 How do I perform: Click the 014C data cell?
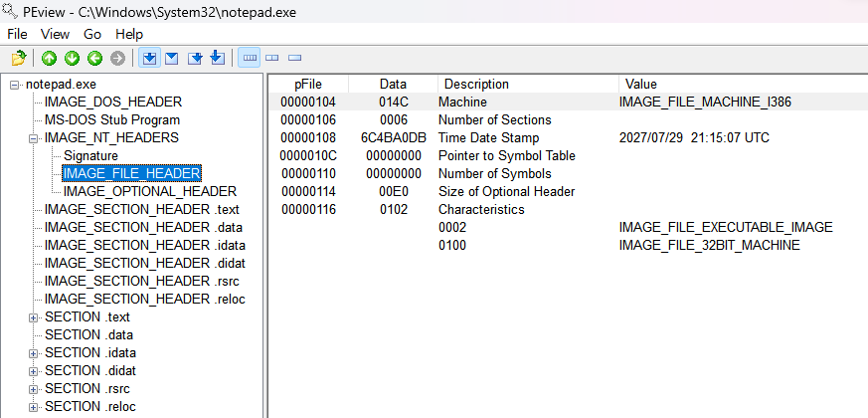pyautogui.click(x=394, y=102)
